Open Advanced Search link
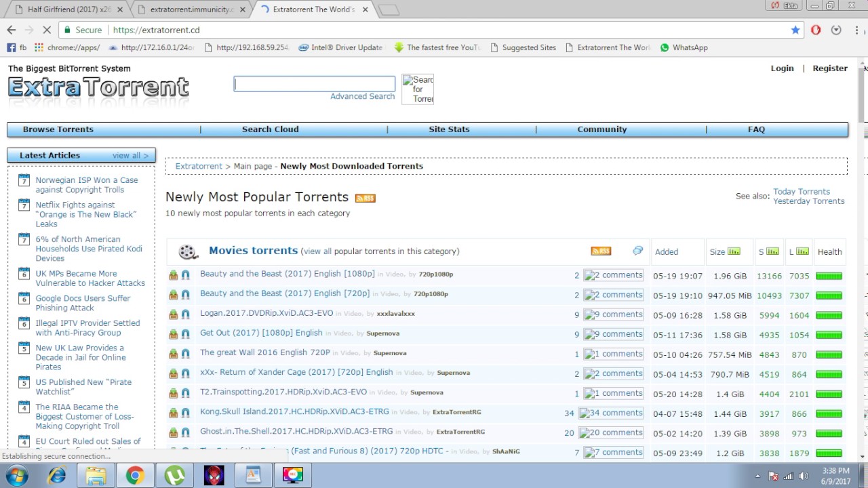The image size is (868, 488). pyautogui.click(x=362, y=96)
